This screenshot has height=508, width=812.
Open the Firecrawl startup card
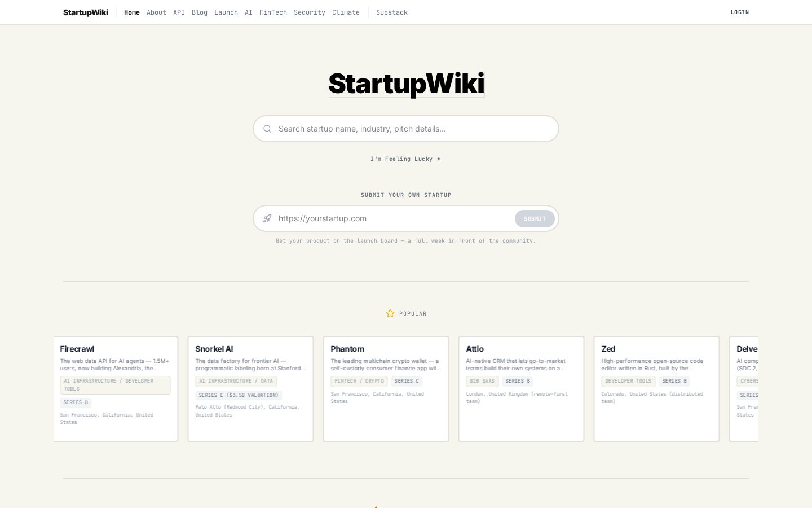(x=115, y=389)
